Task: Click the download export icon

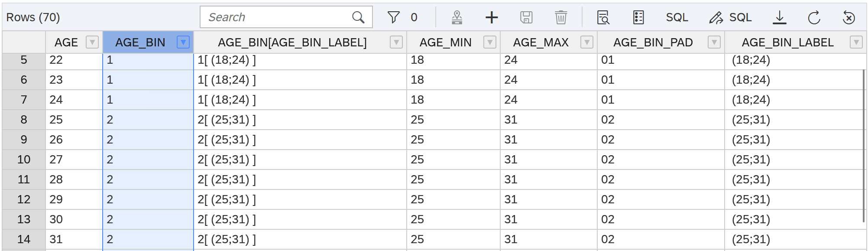Action: [x=780, y=17]
